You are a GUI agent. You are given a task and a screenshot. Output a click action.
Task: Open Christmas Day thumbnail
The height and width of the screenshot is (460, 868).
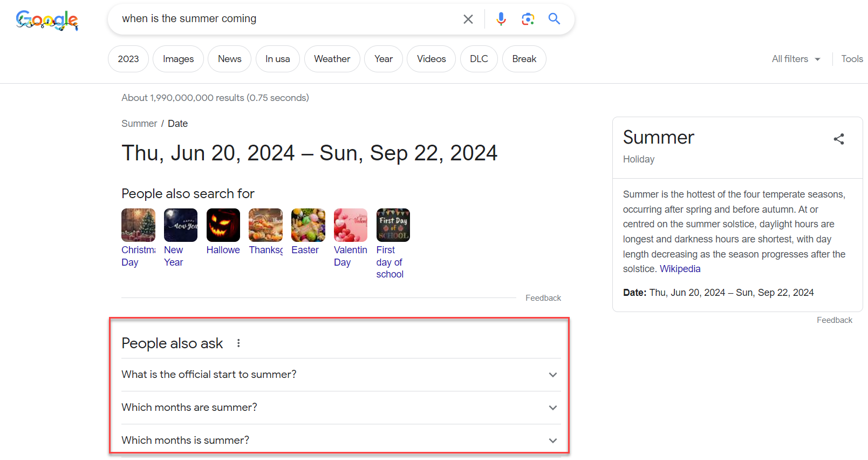coord(138,225)
